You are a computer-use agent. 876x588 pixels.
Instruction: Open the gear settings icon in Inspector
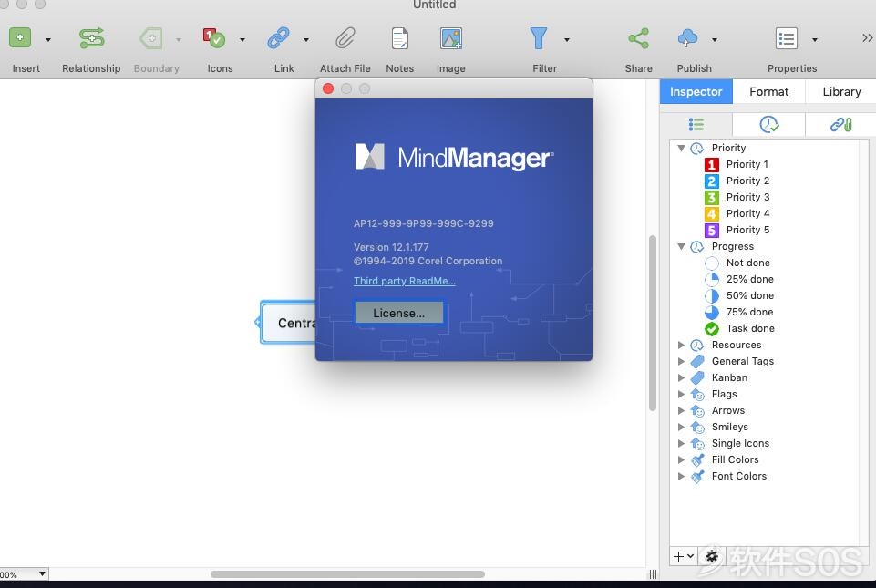pos(711,556)
